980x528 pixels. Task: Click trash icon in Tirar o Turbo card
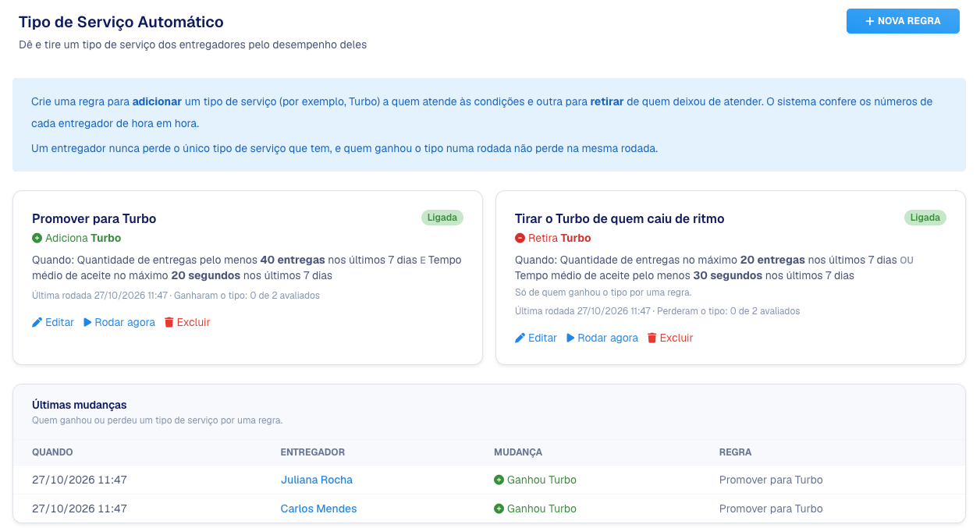pos(652,338)
